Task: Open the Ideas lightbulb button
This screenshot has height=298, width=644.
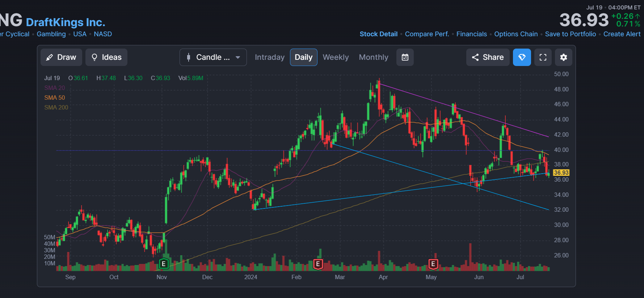Action: coord(106,57)
